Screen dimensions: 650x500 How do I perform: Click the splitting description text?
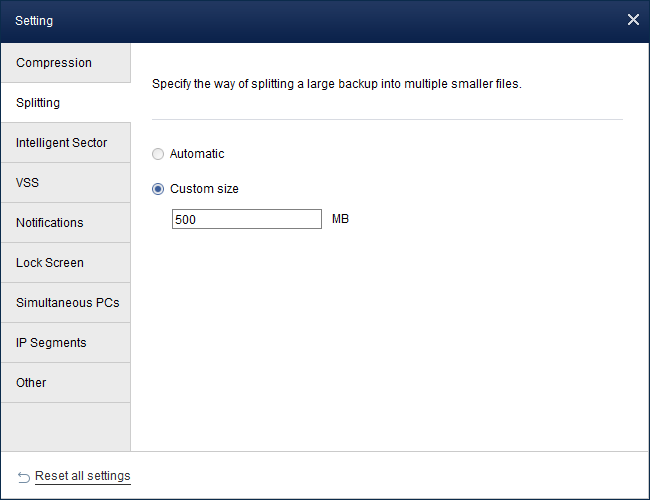tap(337, 84)
